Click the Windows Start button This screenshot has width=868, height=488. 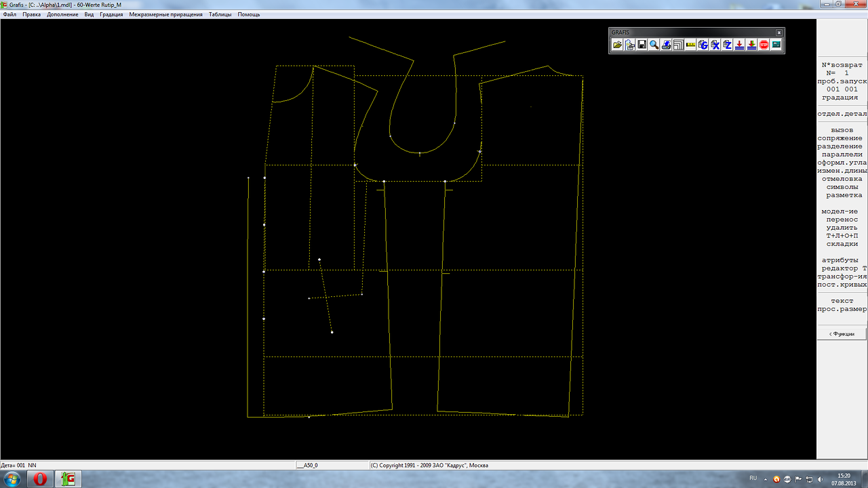coord(14,479)
